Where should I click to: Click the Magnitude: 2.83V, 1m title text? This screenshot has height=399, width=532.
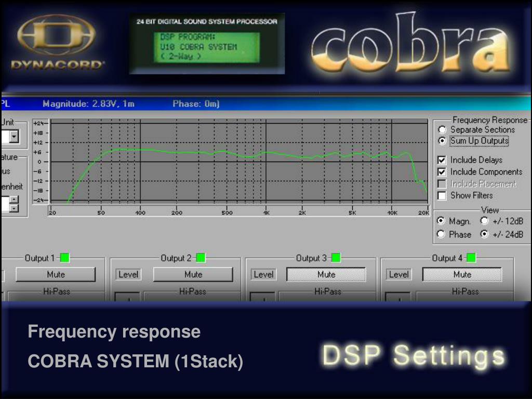[88, 104]
